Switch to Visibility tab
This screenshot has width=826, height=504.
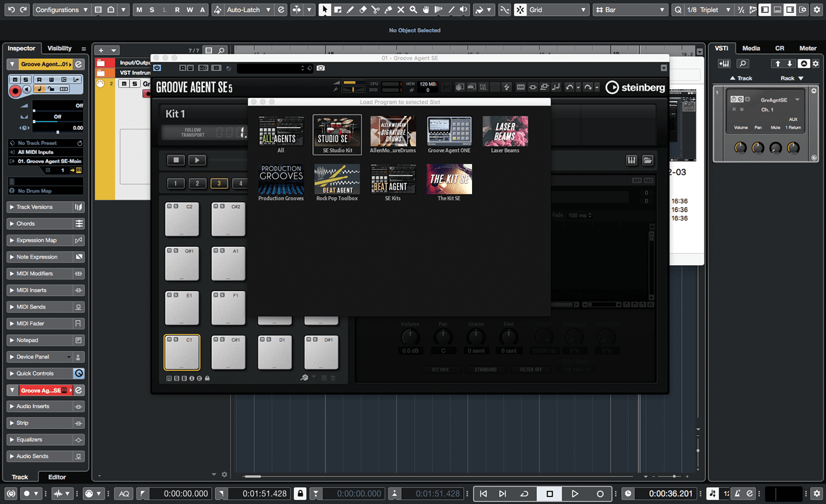(60, 48)
